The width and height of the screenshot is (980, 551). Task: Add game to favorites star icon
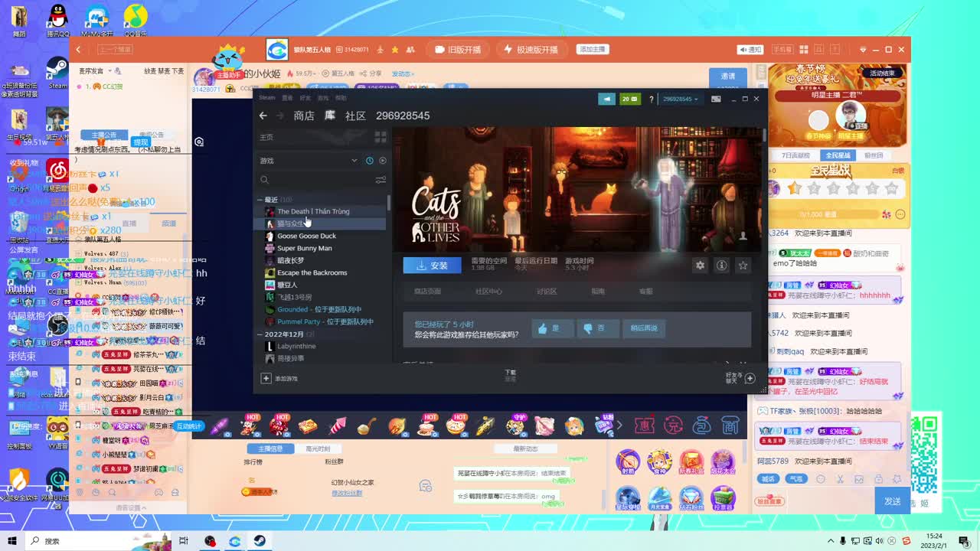point(743,265)
